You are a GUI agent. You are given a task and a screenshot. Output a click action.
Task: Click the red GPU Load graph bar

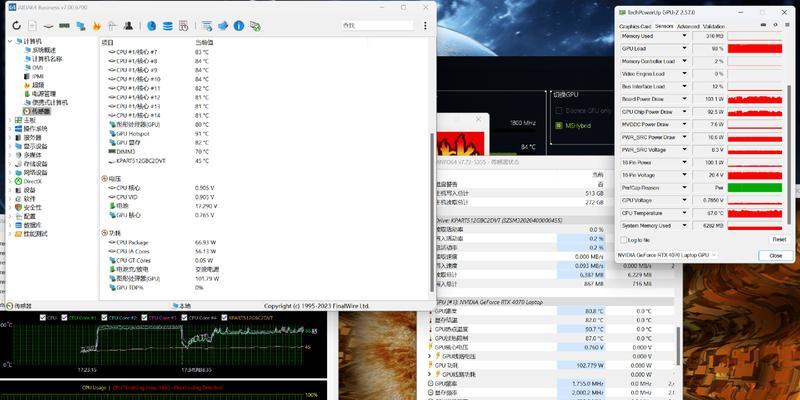tap(754, 48)
